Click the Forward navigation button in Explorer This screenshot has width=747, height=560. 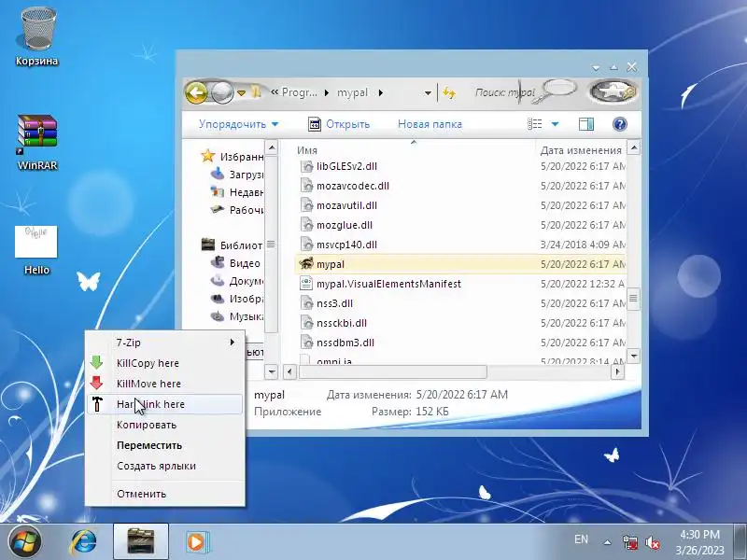pos(222,92)
